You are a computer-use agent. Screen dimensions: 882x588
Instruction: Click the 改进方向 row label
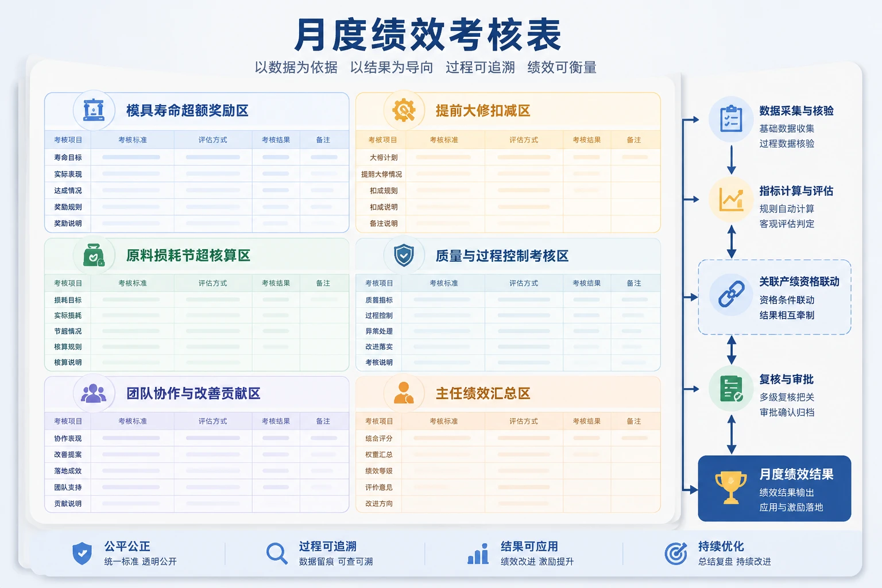coord(379,504)
